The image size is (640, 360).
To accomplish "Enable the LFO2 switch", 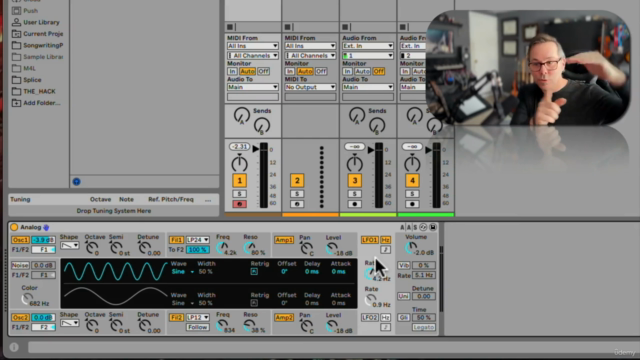I will click(369, 318).
